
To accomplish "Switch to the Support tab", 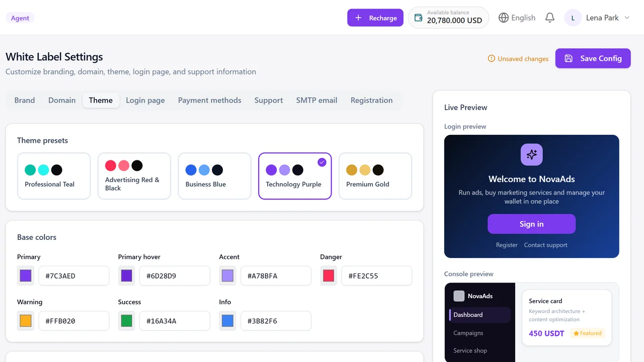I will coord(269,100).
